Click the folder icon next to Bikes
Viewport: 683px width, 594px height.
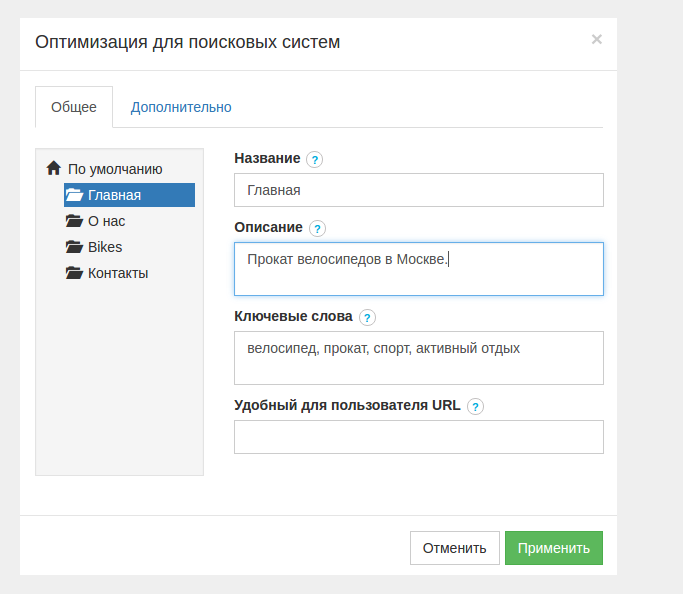74,247
